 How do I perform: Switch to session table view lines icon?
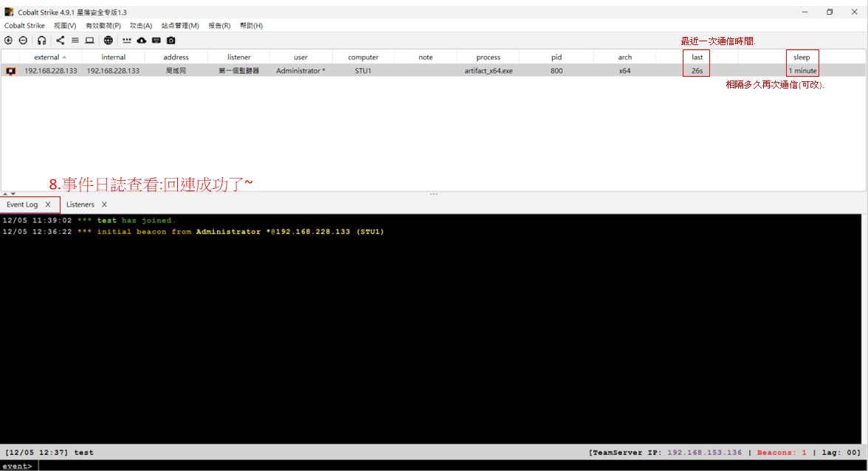point(75,41)
